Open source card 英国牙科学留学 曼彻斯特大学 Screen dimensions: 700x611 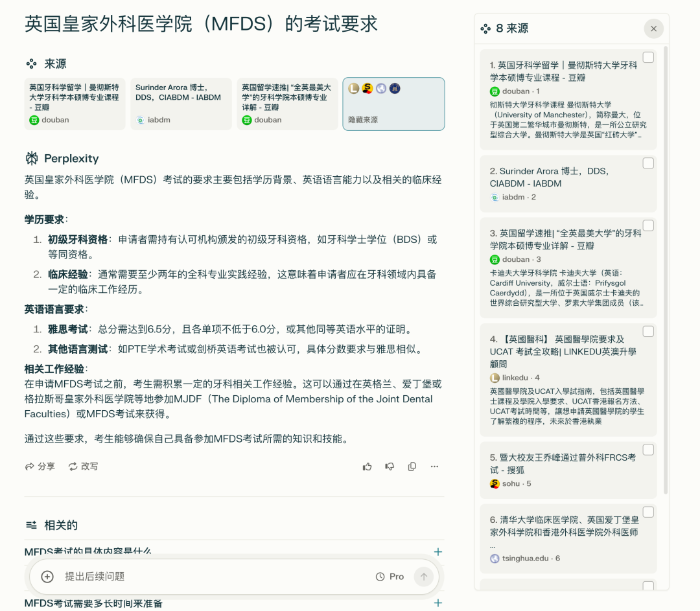click(x=75, y=104)
